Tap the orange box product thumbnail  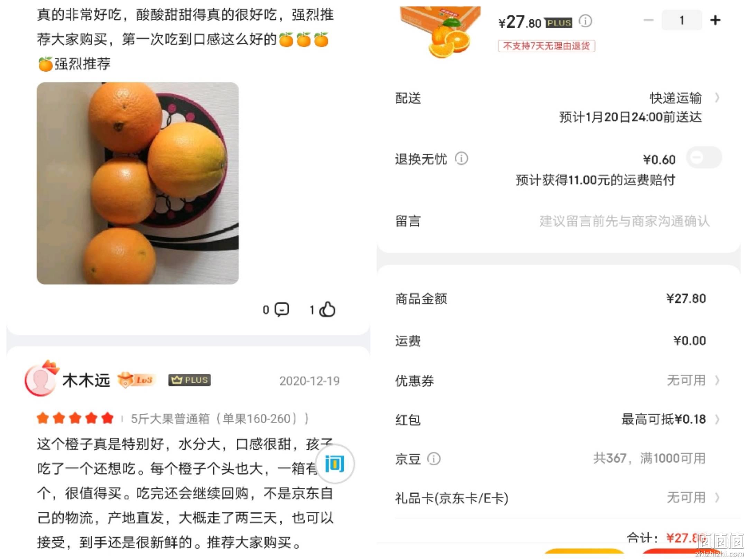(x=441, y=32)
